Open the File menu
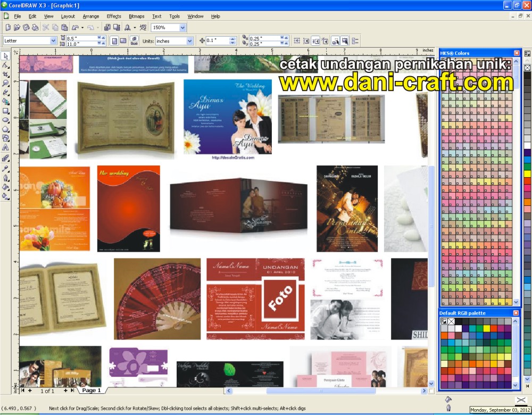Screen dimensions: 532x415 point(18,16)
